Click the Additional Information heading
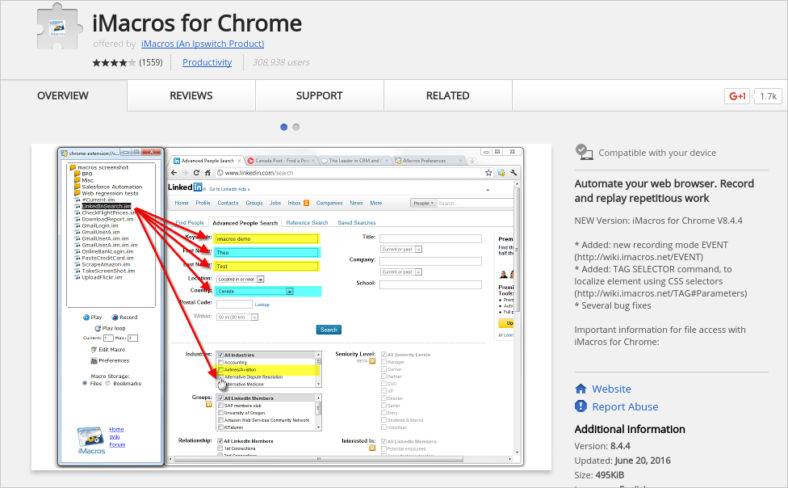The width and height of the screenshot is (788, 488). pyautogui.click(x=630, y=429)
